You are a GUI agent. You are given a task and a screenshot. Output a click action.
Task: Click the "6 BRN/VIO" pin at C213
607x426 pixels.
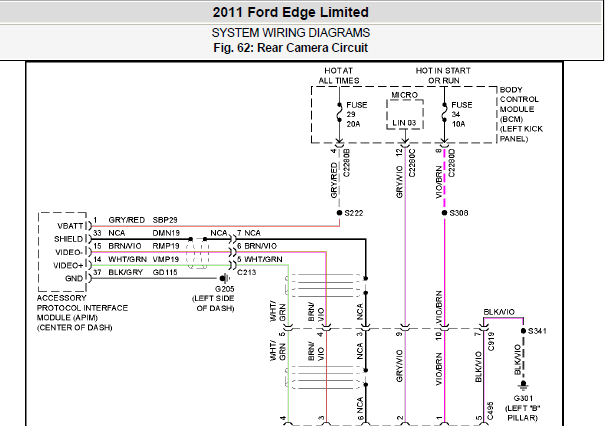[257, 246]
